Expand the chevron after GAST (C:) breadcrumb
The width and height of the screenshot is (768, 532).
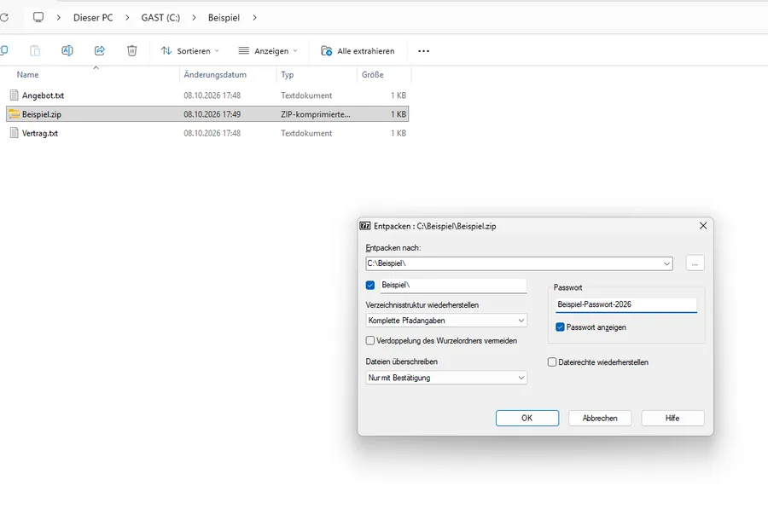click(194, 18)
